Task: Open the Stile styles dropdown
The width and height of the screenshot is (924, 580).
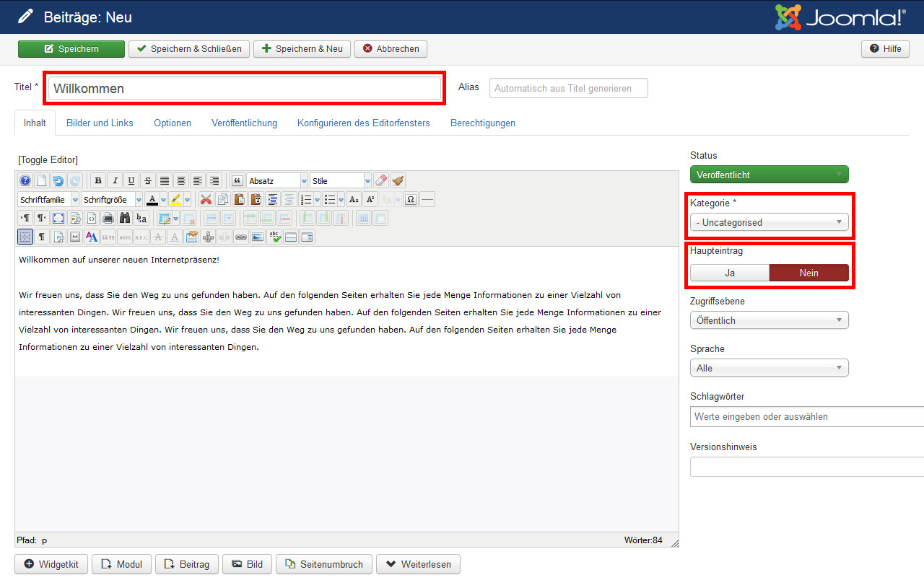Action: click(x=341, y=180)
